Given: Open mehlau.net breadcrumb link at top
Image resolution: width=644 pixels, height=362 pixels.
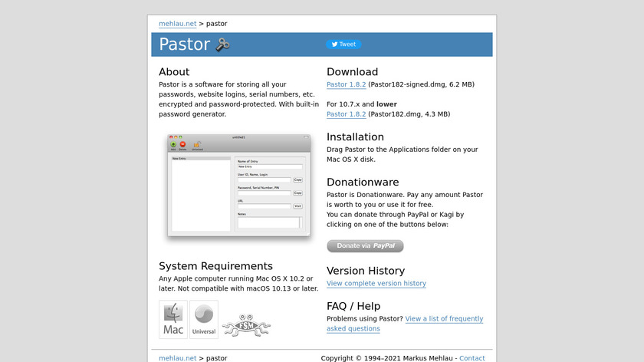Looking at the screenshot, I should pyautogui.click(x=177, y=24).
